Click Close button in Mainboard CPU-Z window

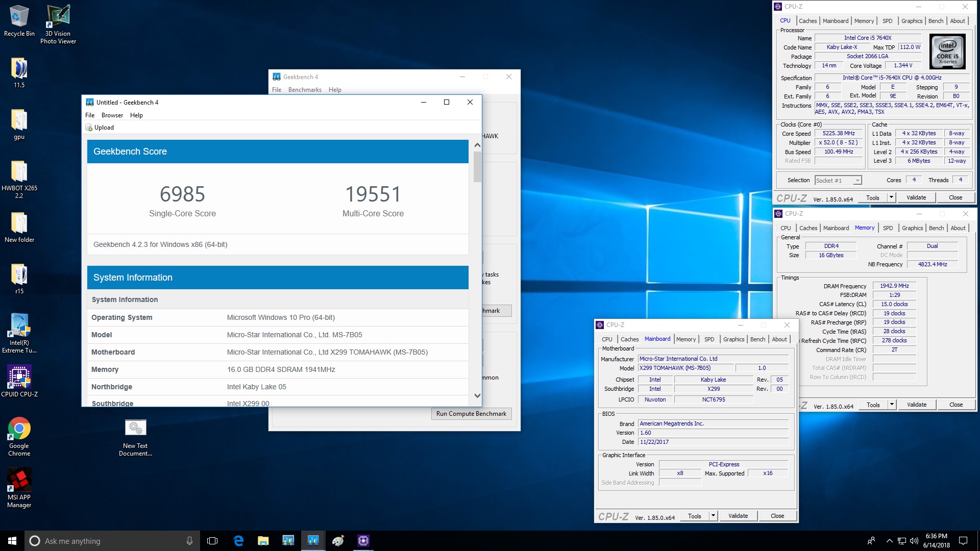(x=777, y=516)
